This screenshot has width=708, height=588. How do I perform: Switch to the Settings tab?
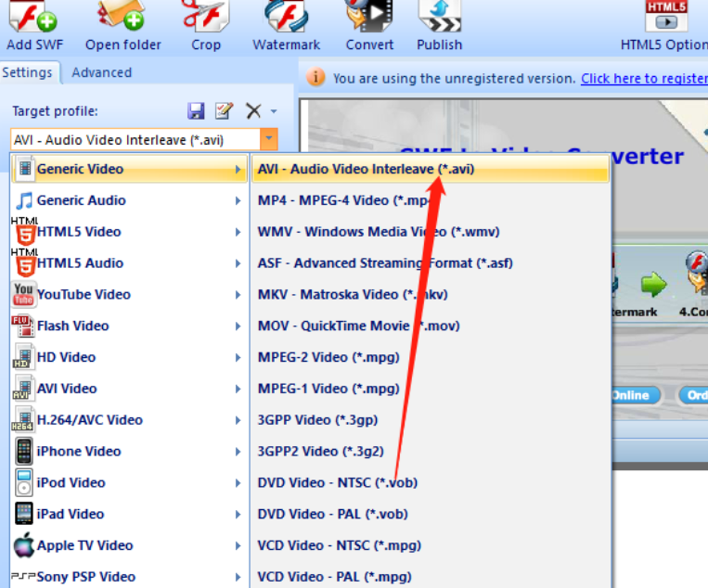pyautogui.click(x=28, y=72)
